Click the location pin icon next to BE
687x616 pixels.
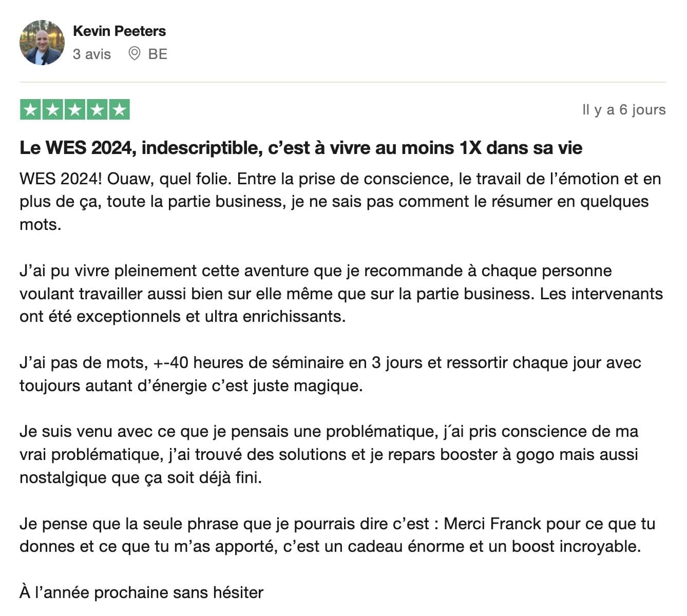(x=135, y=53)
